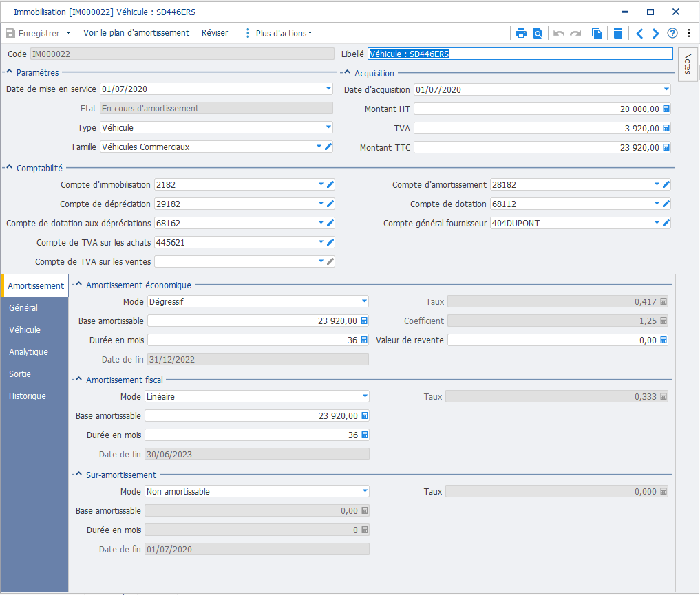The image size is (700, 595).
Task: Collapse Amortissement fiscal section
Action: click(x=78, y=379)
